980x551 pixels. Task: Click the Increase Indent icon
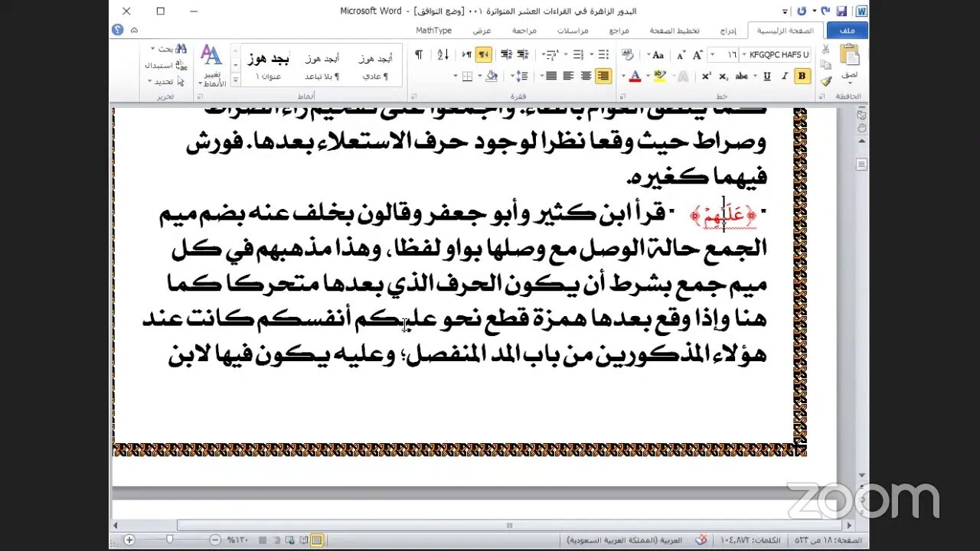506,54
